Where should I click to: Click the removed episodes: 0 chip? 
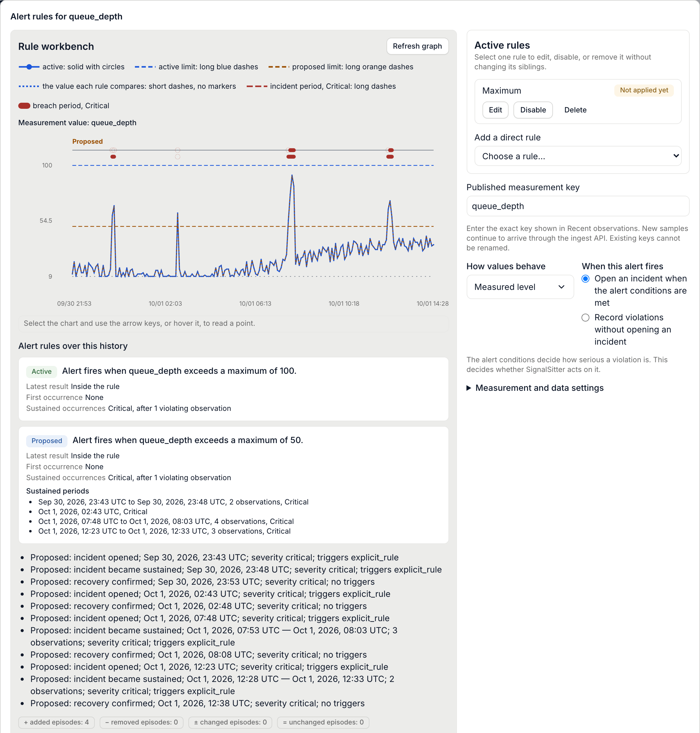[x=141, y=722]
